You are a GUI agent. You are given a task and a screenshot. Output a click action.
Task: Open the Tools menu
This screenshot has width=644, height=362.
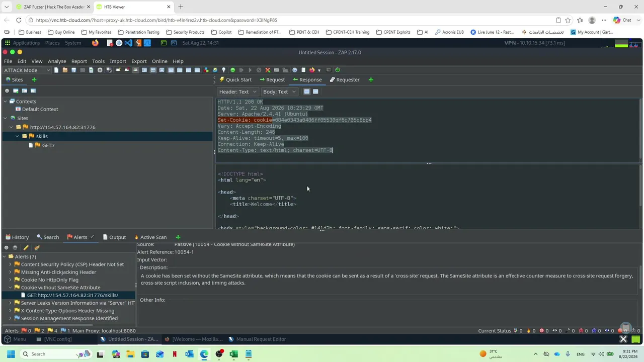[98, 61]
